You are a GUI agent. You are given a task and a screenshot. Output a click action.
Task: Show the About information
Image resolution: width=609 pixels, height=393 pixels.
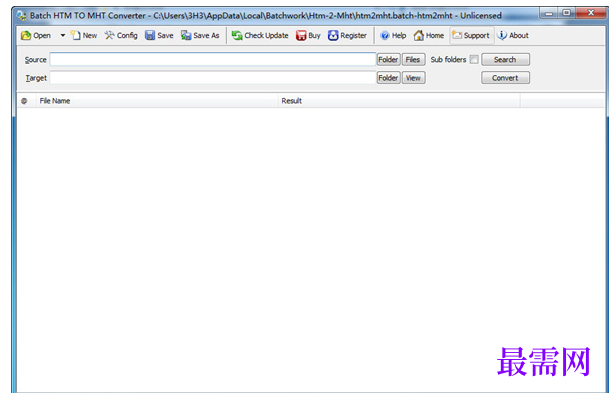point(513,35)
